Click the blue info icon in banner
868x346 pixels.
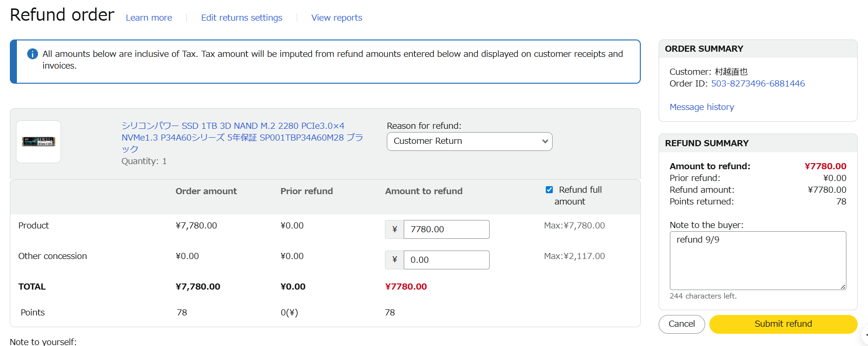(x=32, y=54)
